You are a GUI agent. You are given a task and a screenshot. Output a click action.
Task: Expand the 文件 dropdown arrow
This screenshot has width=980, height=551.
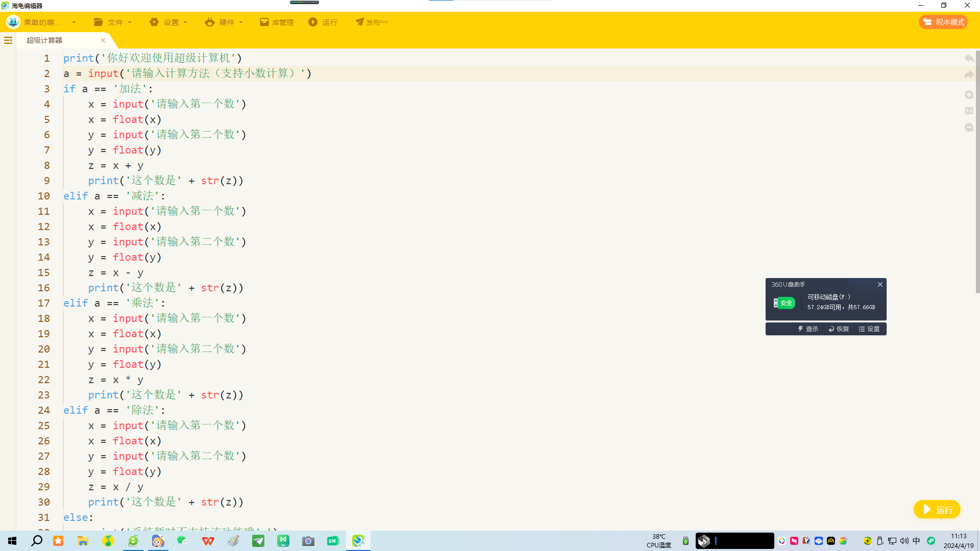pos(130,22)
